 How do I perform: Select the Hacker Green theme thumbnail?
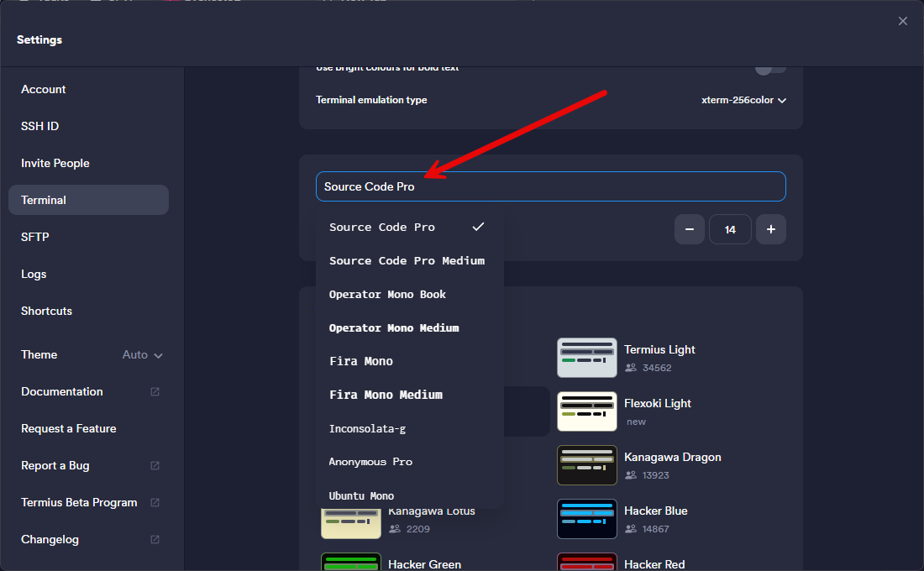[x=350, y=562]
